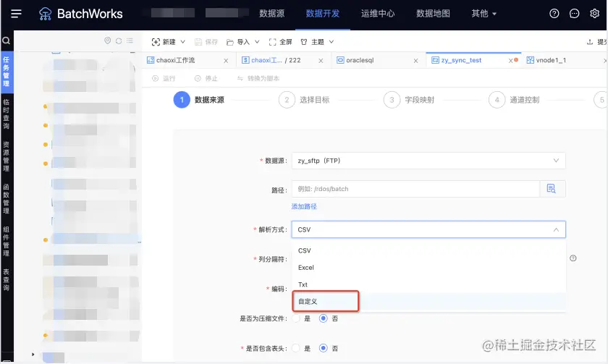Open 组件管理 sidebar section

point(7,241)
